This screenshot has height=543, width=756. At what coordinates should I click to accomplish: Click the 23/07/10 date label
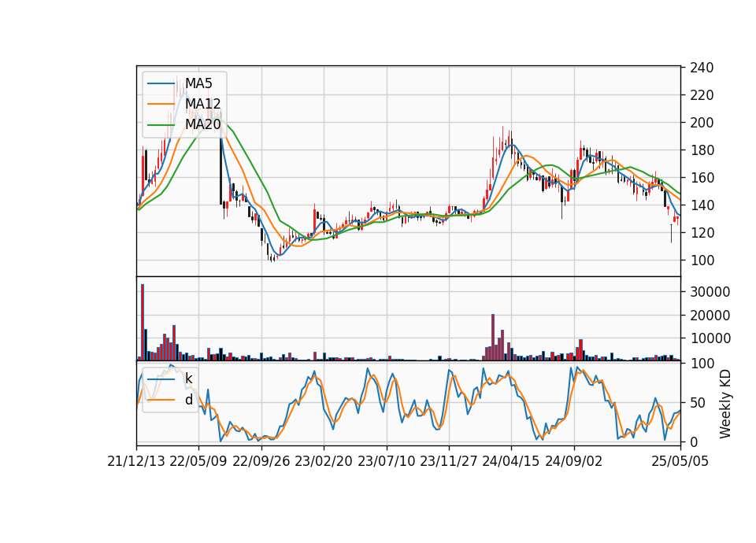386,461
